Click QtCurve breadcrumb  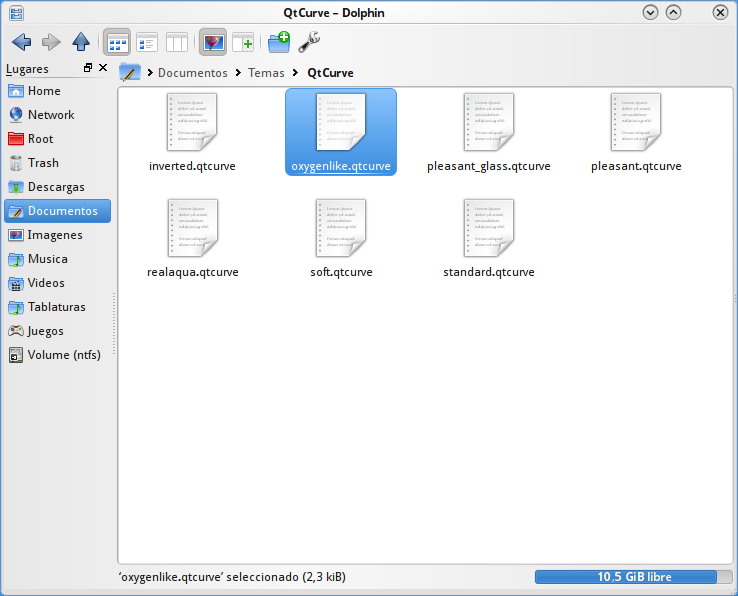pos(330,73)
